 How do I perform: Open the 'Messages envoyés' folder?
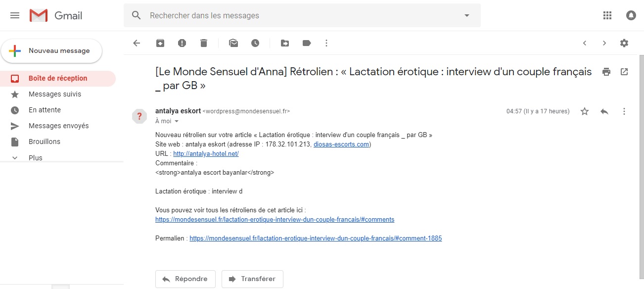tap(58, 126)
